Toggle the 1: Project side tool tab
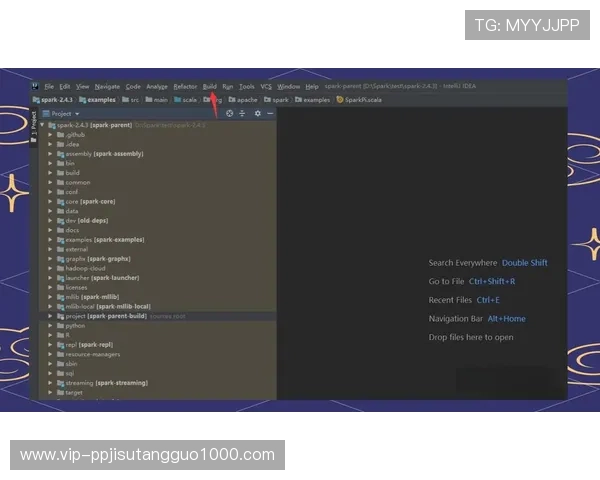The width and height of the screenshot is (600, 480). [x=34, y=127]
